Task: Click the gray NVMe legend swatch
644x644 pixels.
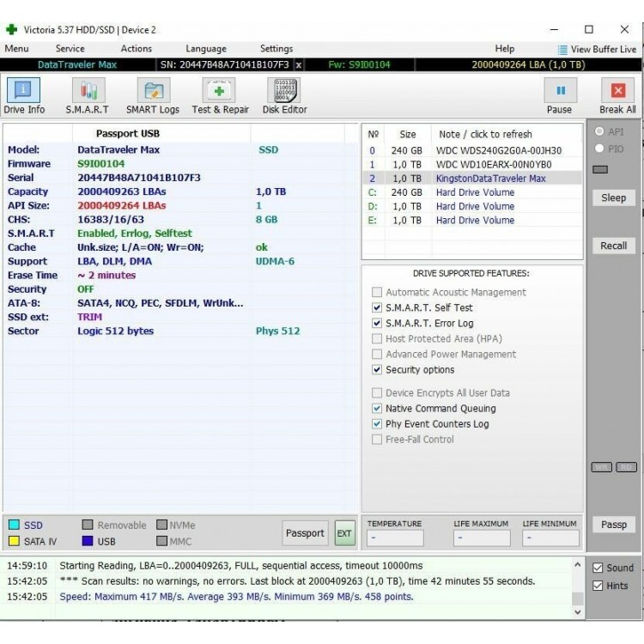Action: click(x=161, y=525)
